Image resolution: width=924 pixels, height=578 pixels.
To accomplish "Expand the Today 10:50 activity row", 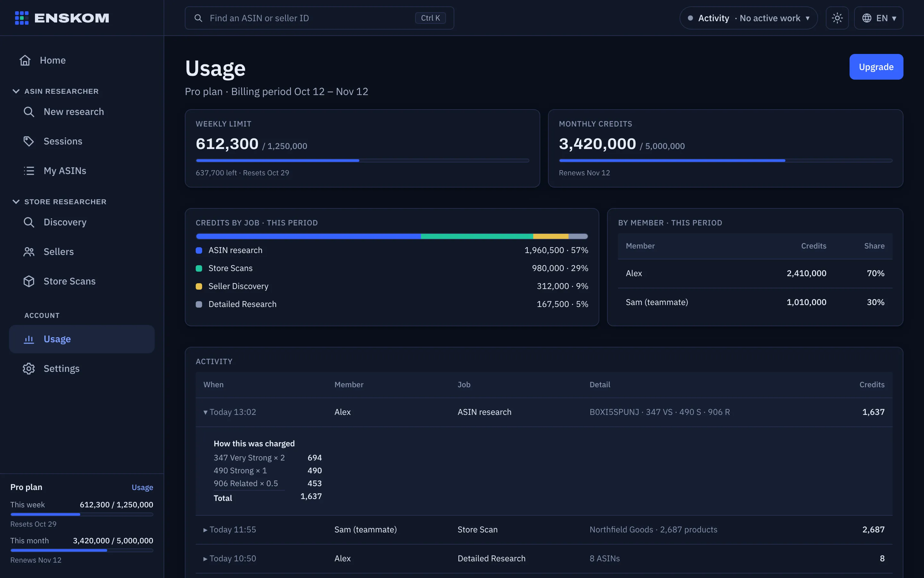I will (205, 559).
